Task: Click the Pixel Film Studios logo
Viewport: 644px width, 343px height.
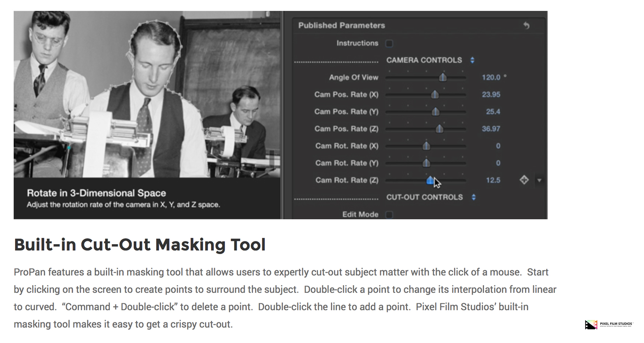Action: tap(609, 324)
